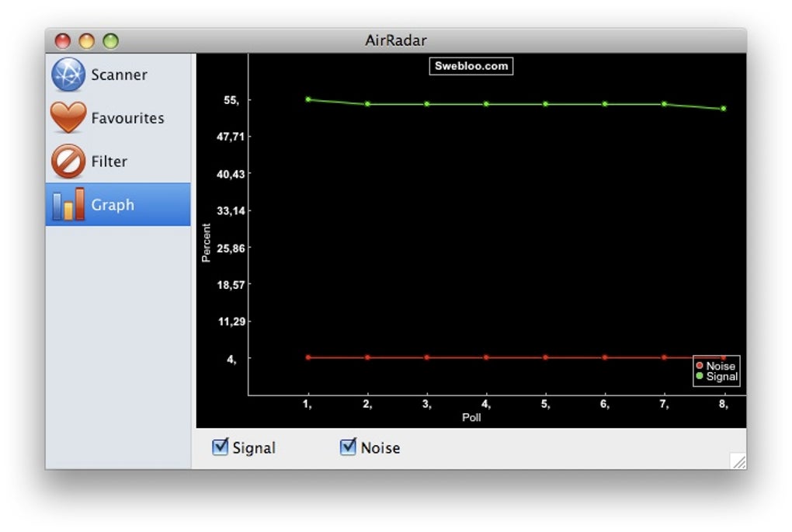
Task: Click the AirRadar window title
Action: pos(396,40)
